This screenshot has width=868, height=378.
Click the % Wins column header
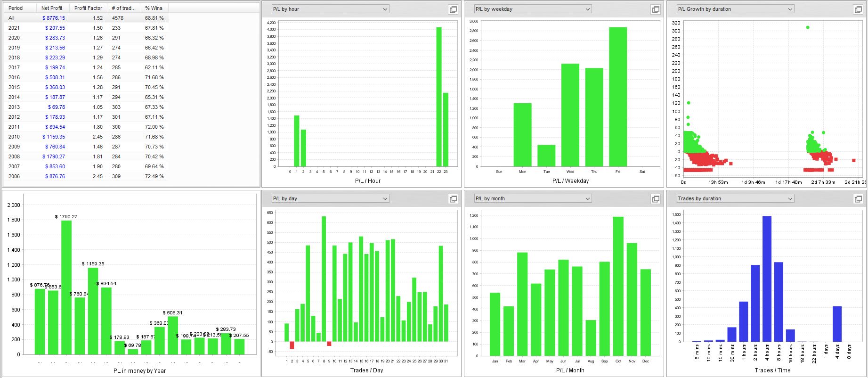point(154,8)
